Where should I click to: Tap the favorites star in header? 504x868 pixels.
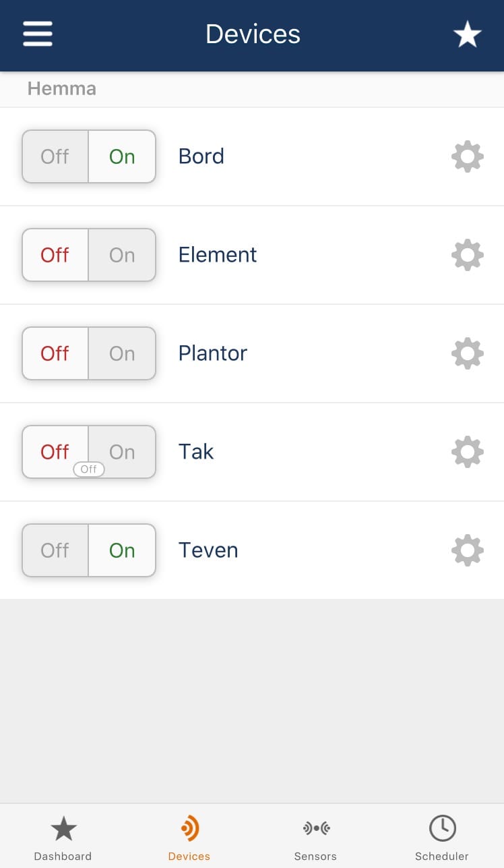coord(467,34)
